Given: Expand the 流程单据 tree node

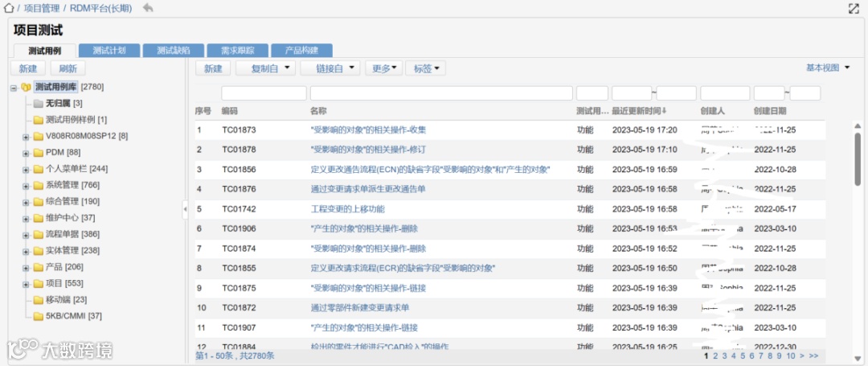Looking at the screenshot, I should click(26, 235).
